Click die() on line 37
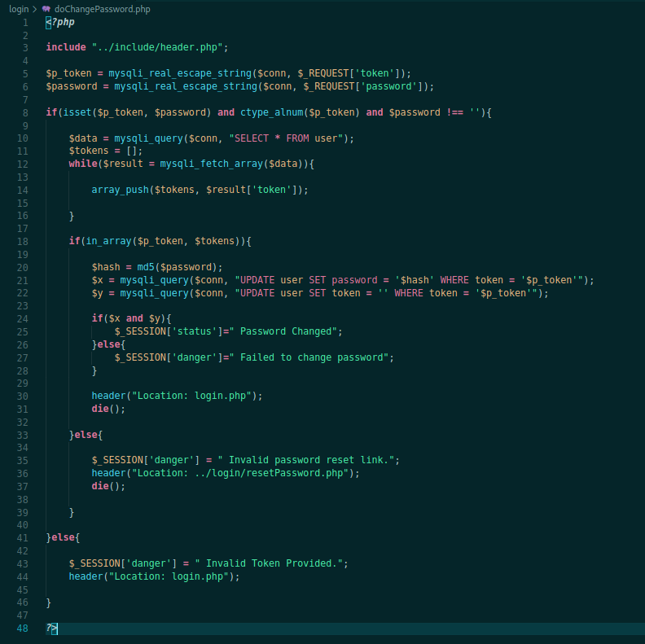 [106, 486]
